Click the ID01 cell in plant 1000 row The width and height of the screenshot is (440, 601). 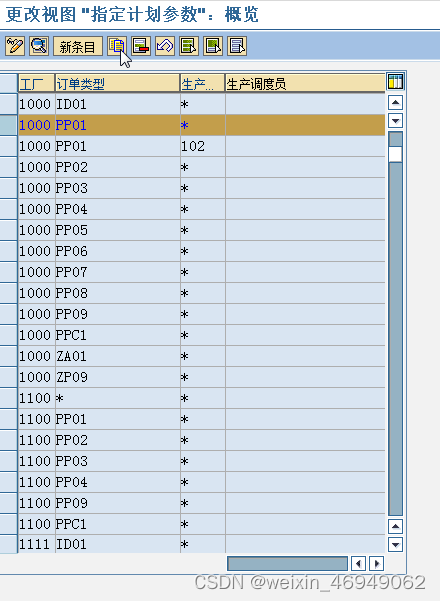pos(118,104)
